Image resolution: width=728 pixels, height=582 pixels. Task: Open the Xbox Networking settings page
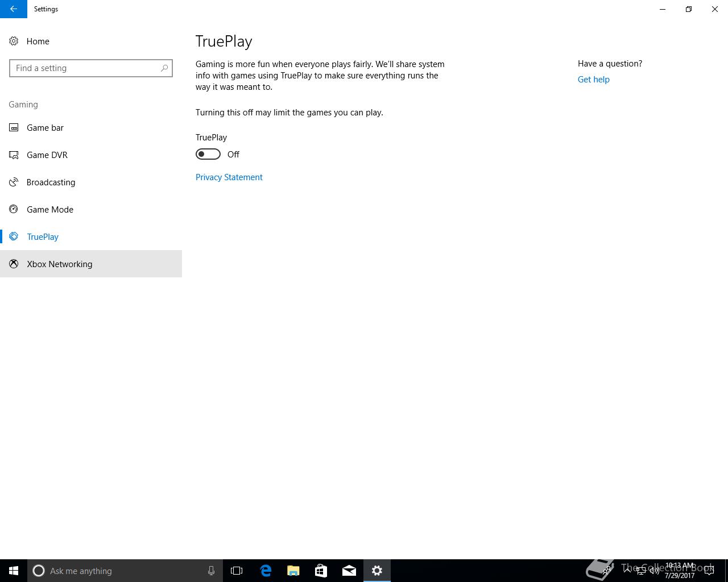(91, 264)
